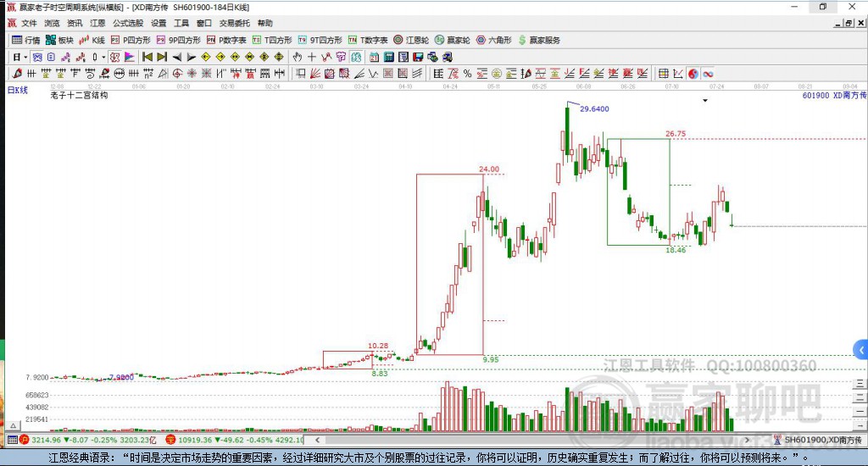The height and width of the screenshot is (466, 868).
Task: Click the 26.75 price label
Action: (676, 134)
